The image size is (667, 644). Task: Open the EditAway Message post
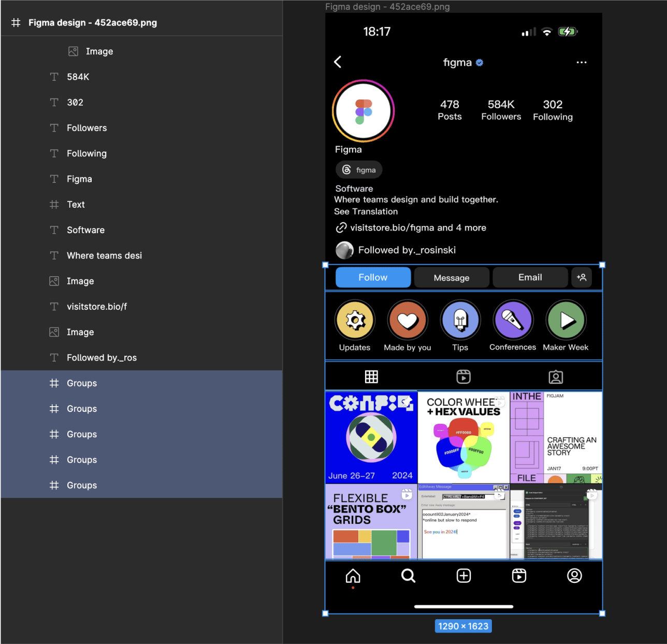point(464,522)
